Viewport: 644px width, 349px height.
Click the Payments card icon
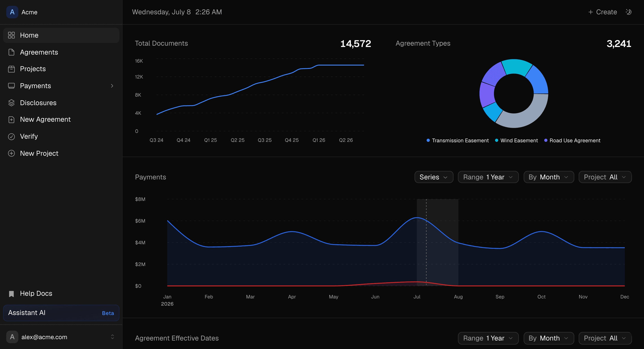coord(11,86)
